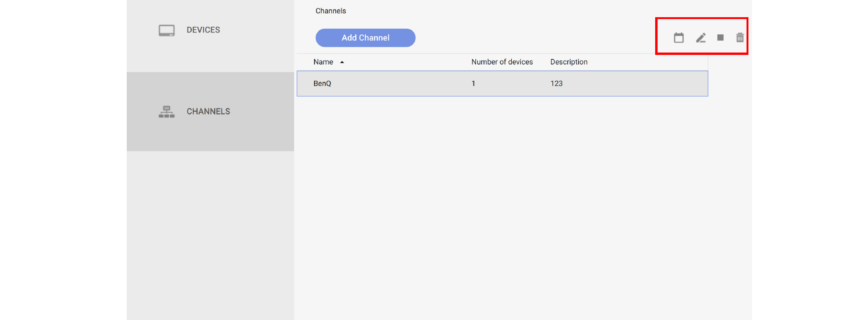Click the Add Channel button
Screen dimensions: 868x320
click(x=365, y=38)
